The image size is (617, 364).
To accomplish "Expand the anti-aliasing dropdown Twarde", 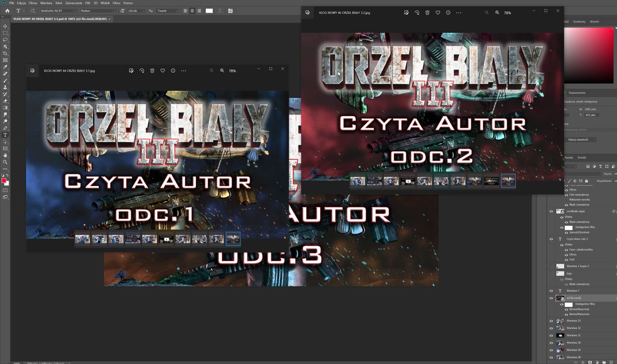I will [x=168, y=10].
